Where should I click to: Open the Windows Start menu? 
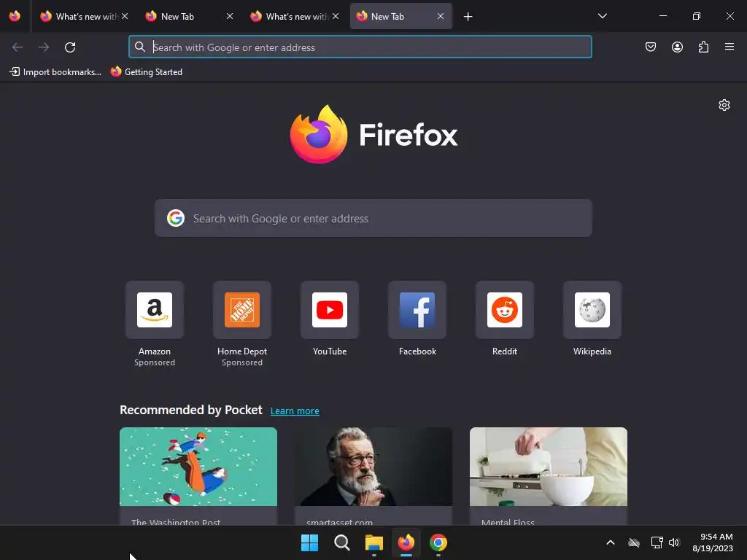click(309, 542)
